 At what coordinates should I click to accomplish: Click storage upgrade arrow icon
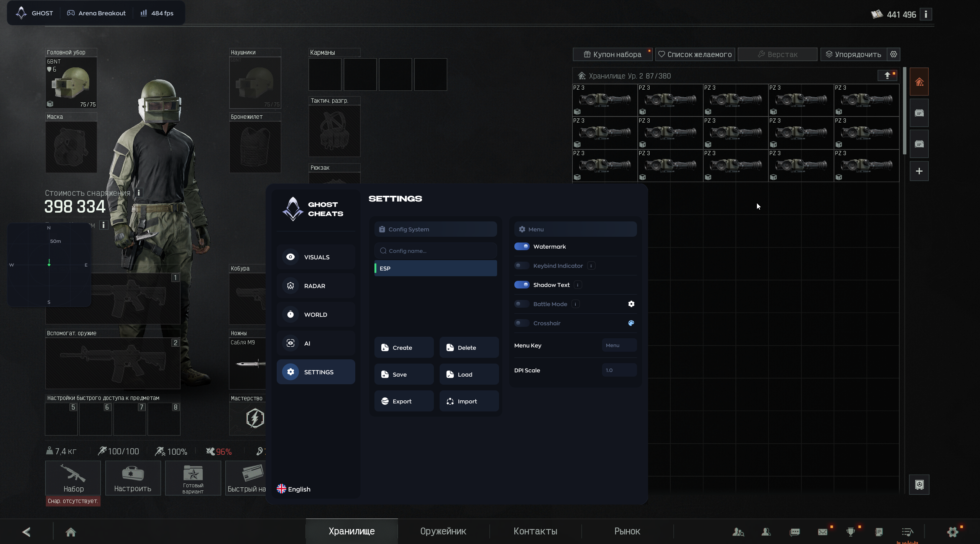(887, 75)
